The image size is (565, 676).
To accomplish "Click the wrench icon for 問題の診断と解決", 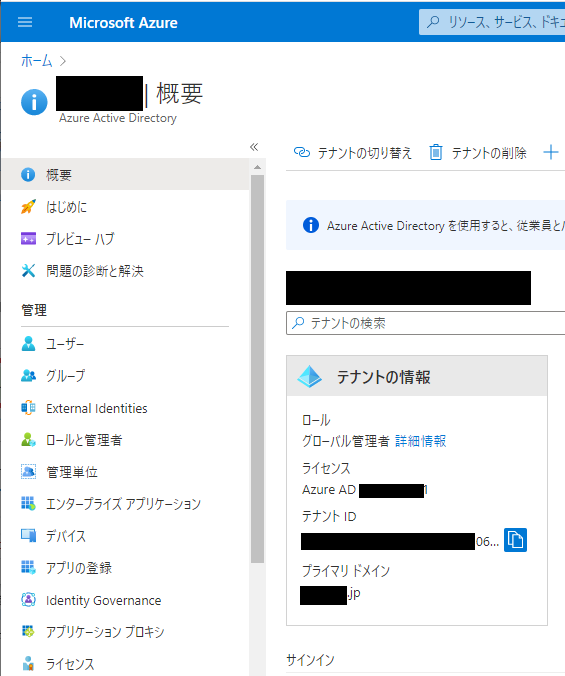I will tap(28, 271).
